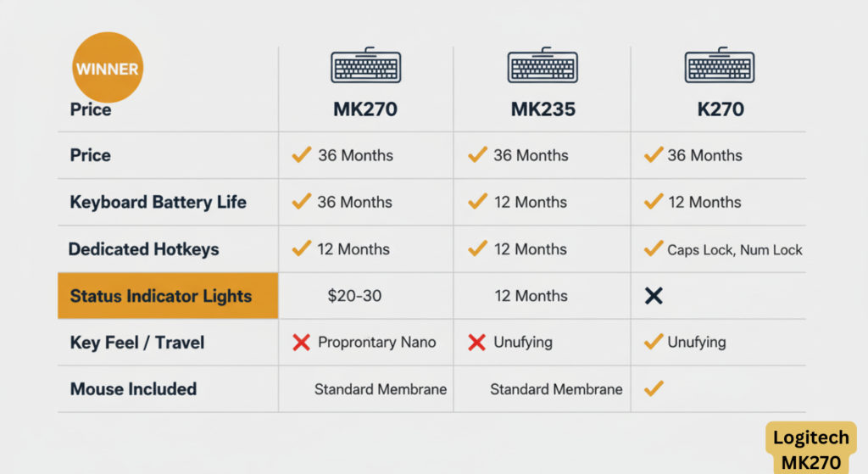Click the Keyboard Battery Life row label
This screenshot has width=868, height=474.
coord(158,203)
